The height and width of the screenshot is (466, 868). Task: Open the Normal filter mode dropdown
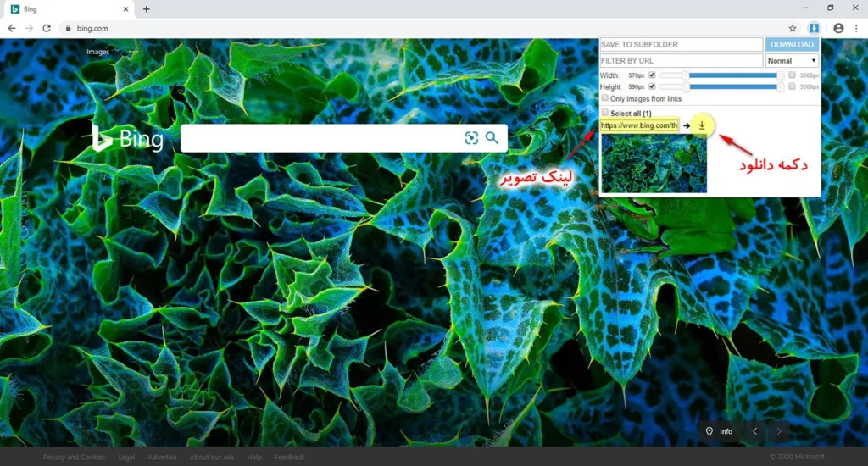[793, 60]
